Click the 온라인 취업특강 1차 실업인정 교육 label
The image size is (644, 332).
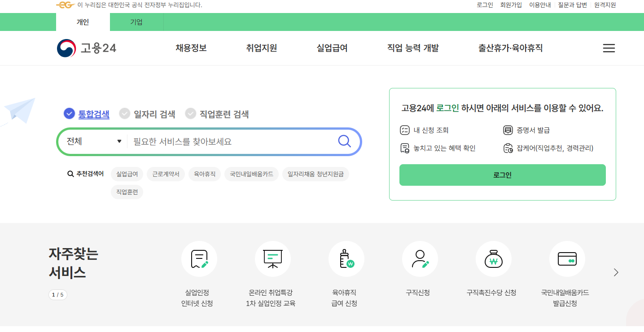click(271, 298)
